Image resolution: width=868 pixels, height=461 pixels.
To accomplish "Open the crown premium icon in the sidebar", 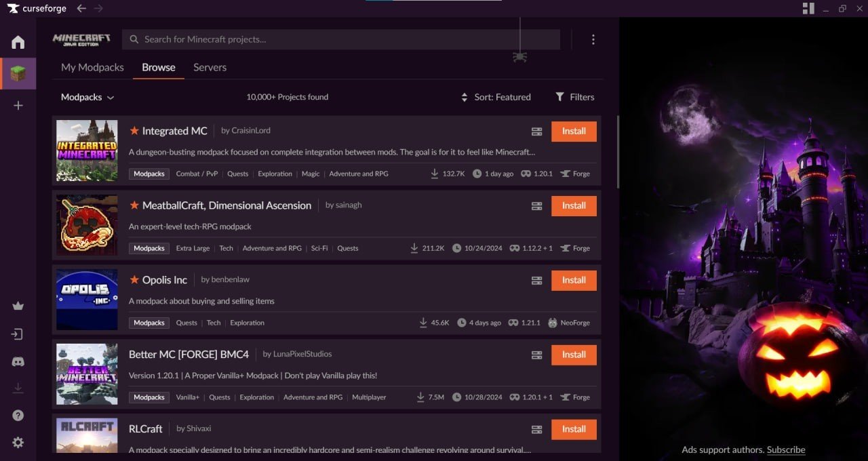I will point(18,306).
